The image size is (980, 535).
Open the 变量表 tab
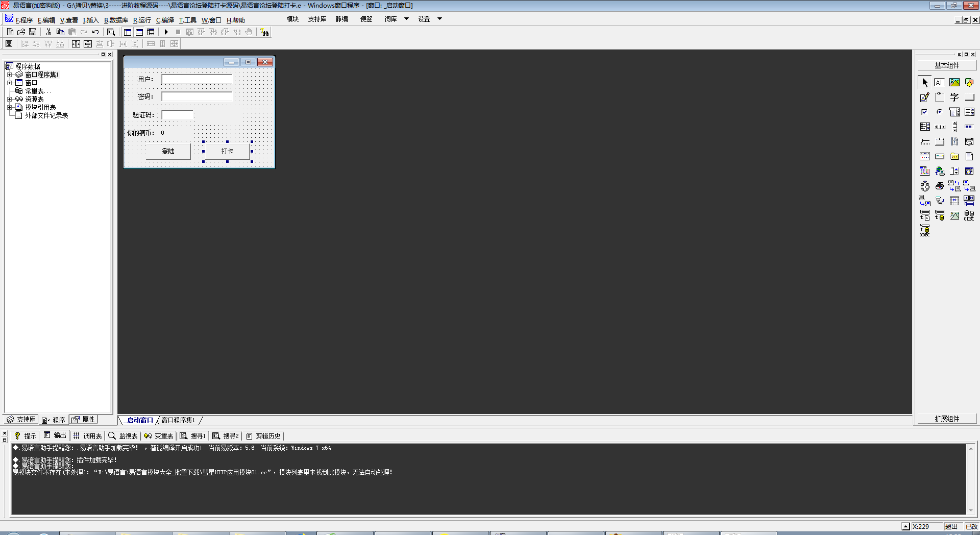159,436
